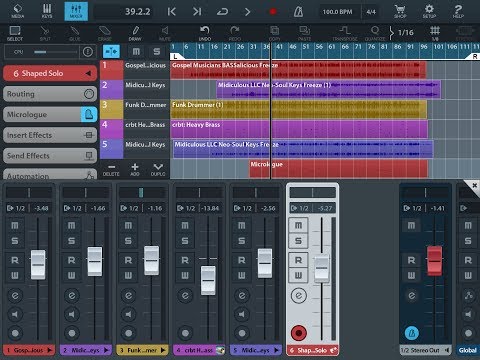480x360 pixels.
Task: Expand the Routing section
Action: tap(50, 94)
